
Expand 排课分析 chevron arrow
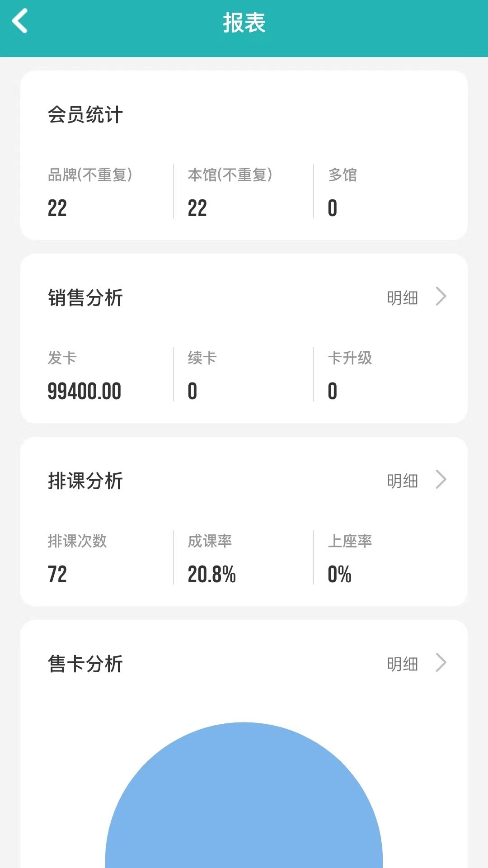point(441,480)
